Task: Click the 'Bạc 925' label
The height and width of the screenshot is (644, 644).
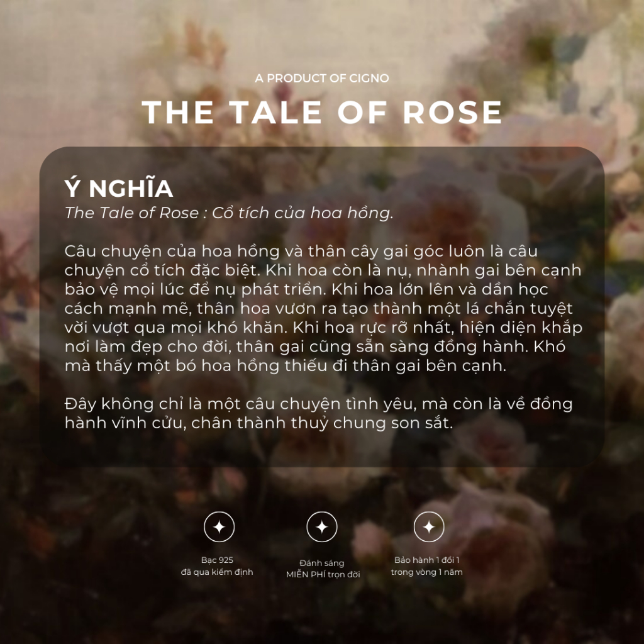Action: click(x=218, y=560)
